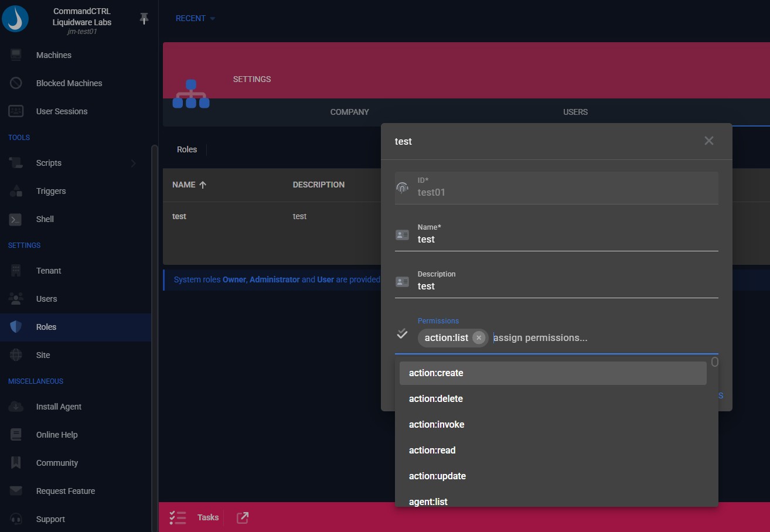Expand the Scripts submenu chevron
This screenshot has height=532, width=770.
133,163
